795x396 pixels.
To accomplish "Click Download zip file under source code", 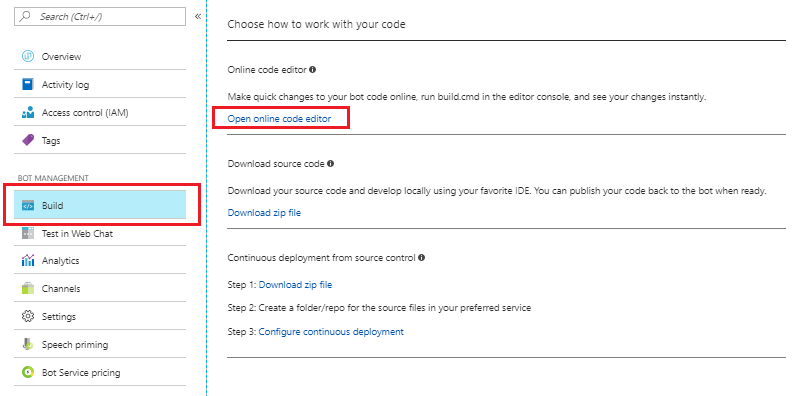I will [x=264, y=212].
